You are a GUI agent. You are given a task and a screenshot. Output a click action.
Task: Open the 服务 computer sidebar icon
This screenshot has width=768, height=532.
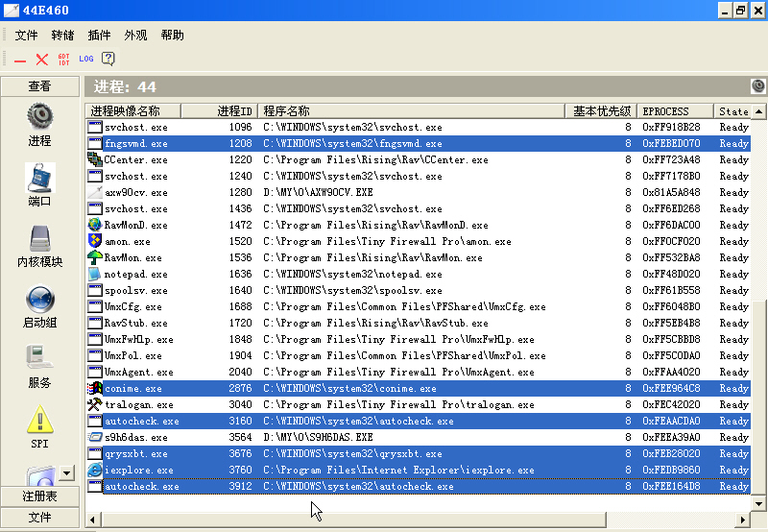point(39,358)
